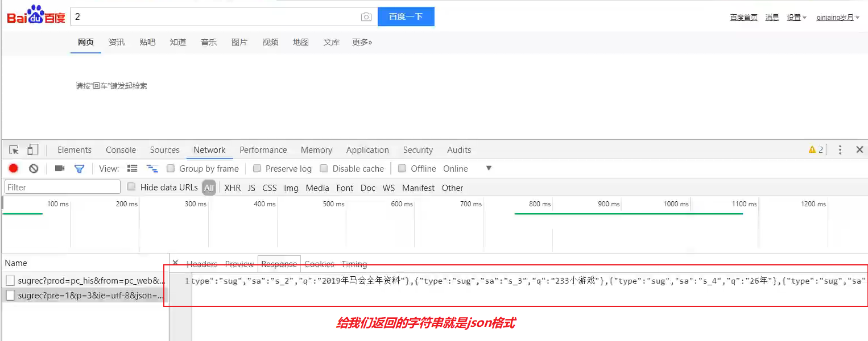Open the 百度首页 link
The width and height of the screenshot is (868, 341).
point(743,18)
